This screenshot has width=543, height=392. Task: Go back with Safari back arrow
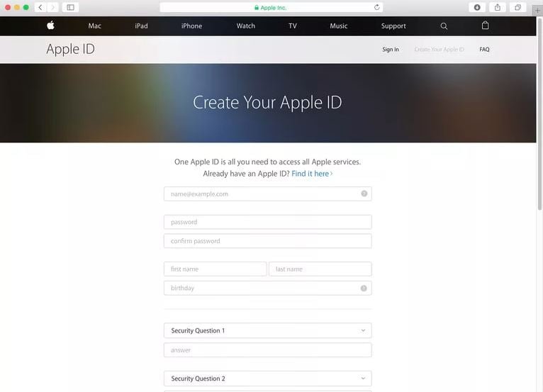[40, 7]
